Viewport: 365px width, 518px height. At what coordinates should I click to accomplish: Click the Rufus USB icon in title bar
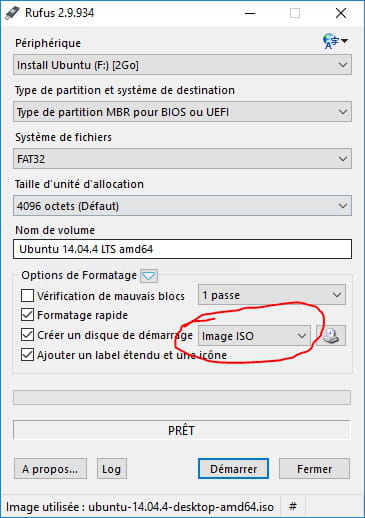12,13
